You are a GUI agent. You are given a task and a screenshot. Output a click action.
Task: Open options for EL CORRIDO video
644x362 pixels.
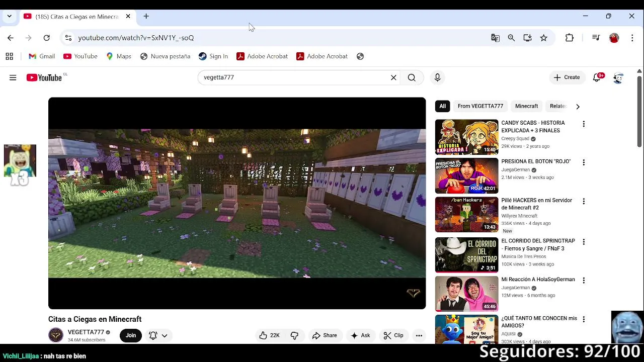[x=584, y=242]
